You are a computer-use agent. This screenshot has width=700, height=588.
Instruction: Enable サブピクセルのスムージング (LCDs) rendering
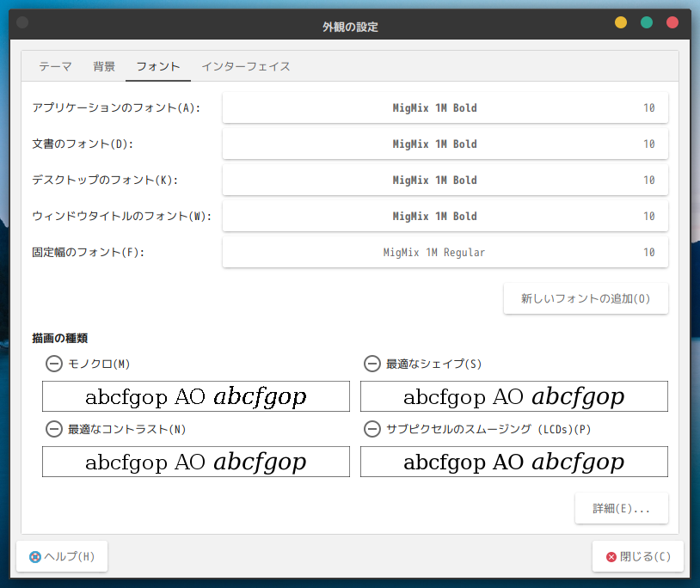pos(371,429)
